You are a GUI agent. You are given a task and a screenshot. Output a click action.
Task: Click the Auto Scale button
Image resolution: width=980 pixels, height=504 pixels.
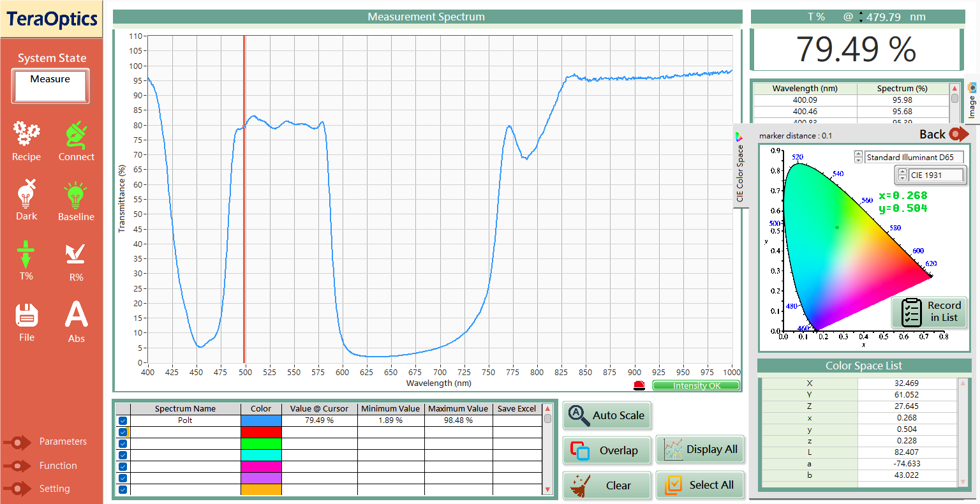pyautogui.click(x=607, y=415)
